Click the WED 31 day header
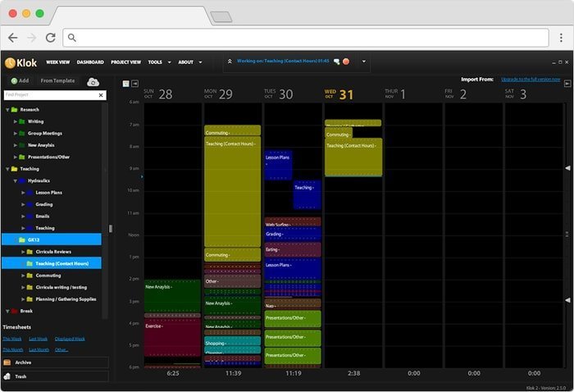The image size is (574, 392). pos(339,94)
